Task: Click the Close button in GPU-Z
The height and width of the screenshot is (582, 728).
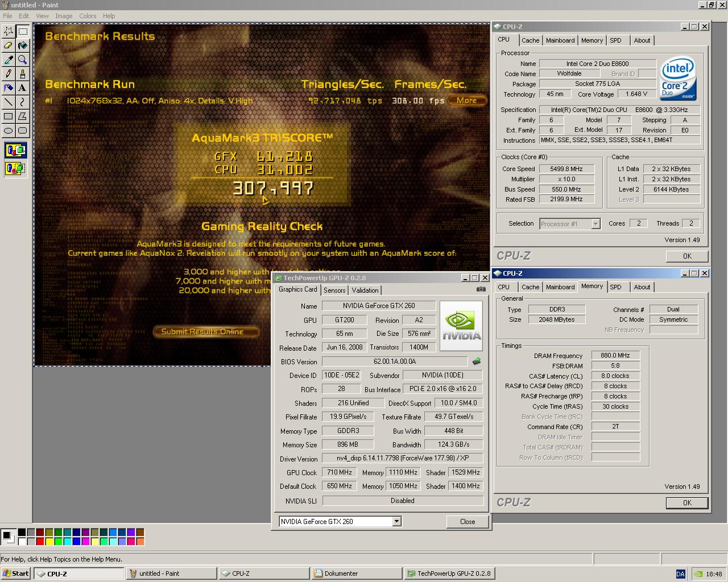Action: tap(468, 522)
